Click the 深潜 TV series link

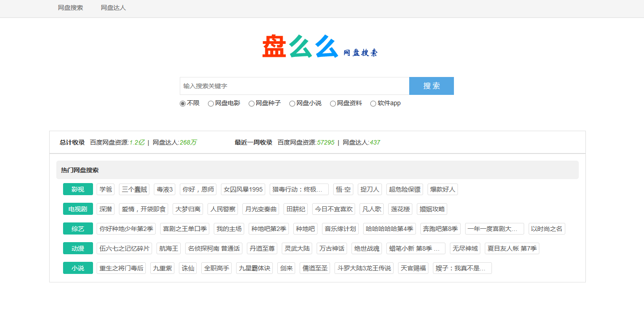tap(106, 209)
